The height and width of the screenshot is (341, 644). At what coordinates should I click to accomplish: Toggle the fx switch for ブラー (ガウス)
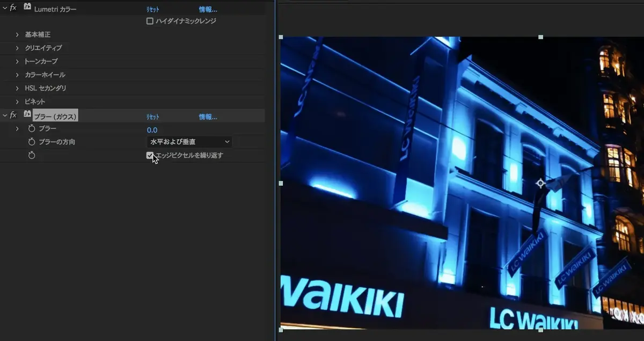(x=13, y=115)
